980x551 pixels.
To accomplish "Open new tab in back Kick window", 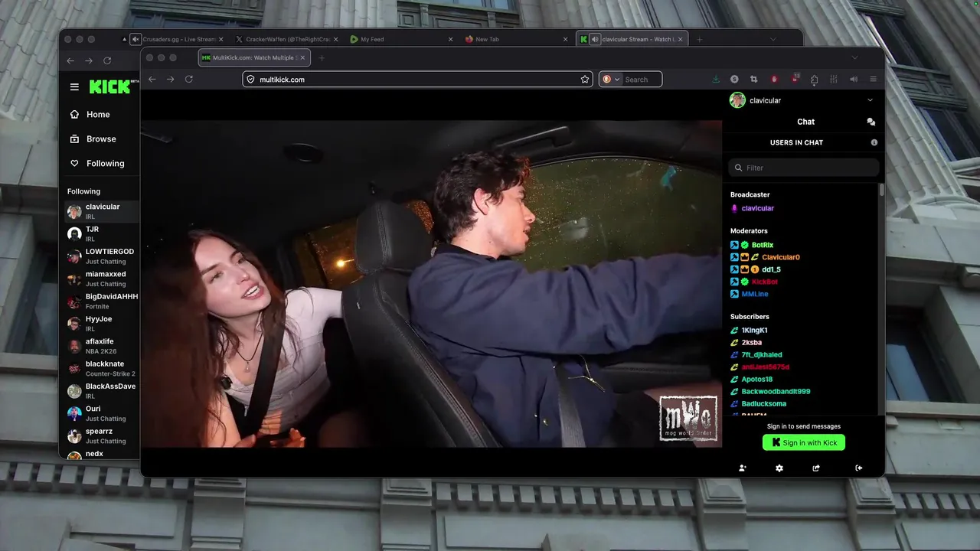I will coord(699,39).
